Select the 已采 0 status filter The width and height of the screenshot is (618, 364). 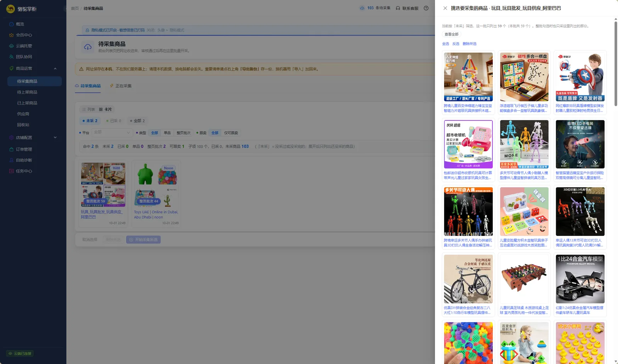(114, 121)
